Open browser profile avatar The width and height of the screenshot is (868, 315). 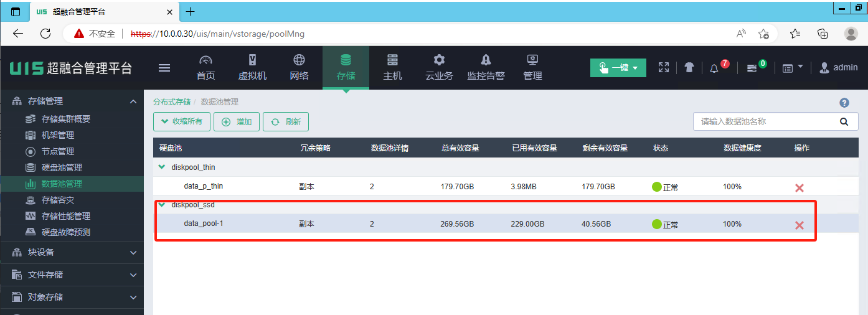coord(851,34)
